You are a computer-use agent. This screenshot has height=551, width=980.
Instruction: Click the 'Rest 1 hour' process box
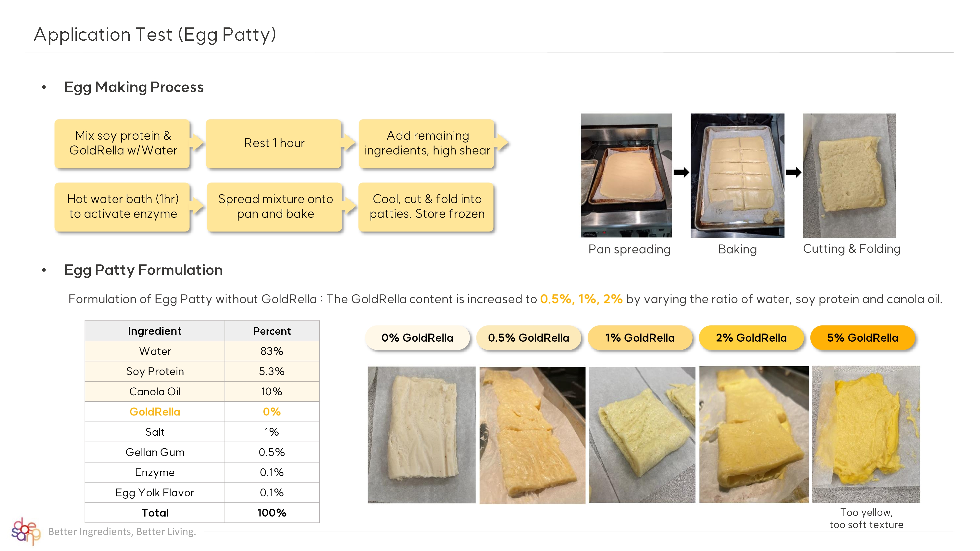coord(274,143)
